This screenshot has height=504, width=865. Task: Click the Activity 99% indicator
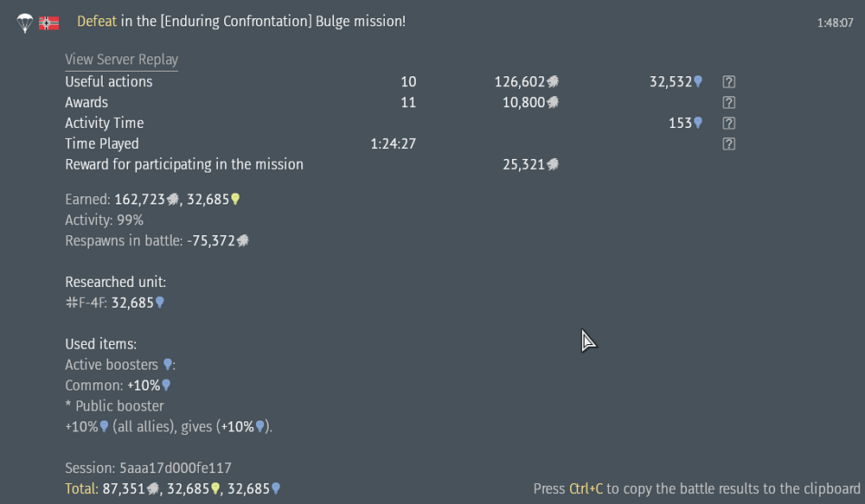104,220
